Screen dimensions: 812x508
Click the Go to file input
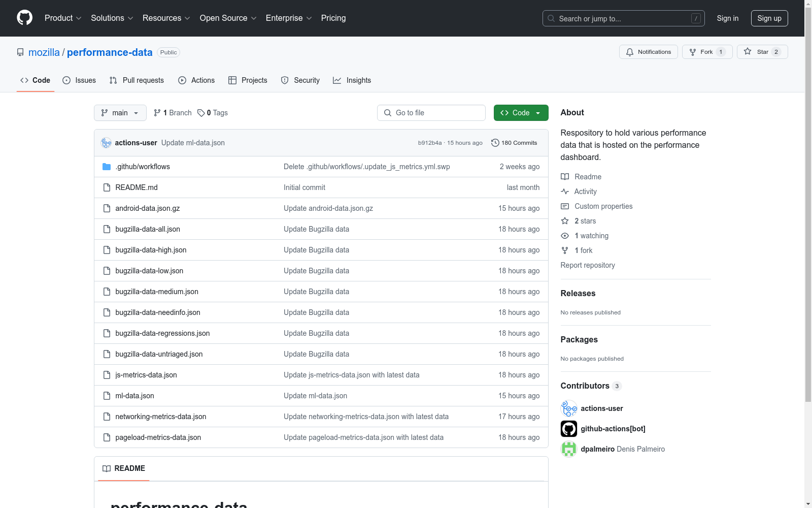(431, 113)
